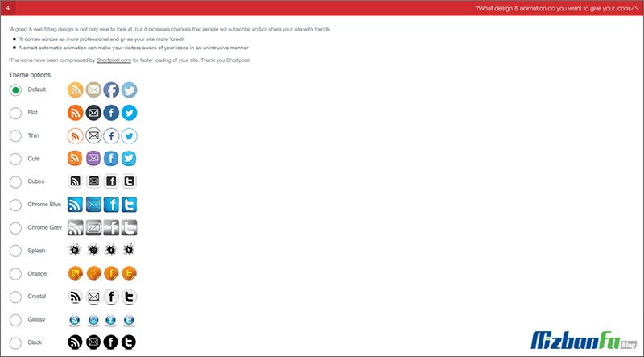Click the Thin theme Twitter icon

pyautogui.click(x=130, y=136)
